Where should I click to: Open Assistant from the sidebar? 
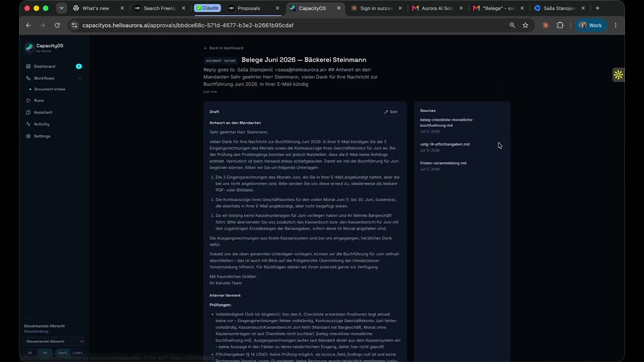click(x=43, y=112)
